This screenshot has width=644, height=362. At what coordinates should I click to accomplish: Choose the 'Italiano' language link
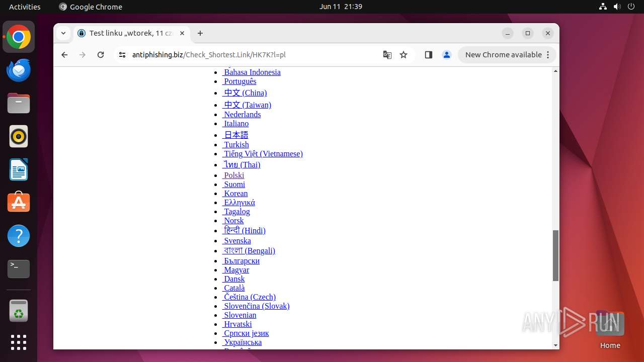click(235, 124)
